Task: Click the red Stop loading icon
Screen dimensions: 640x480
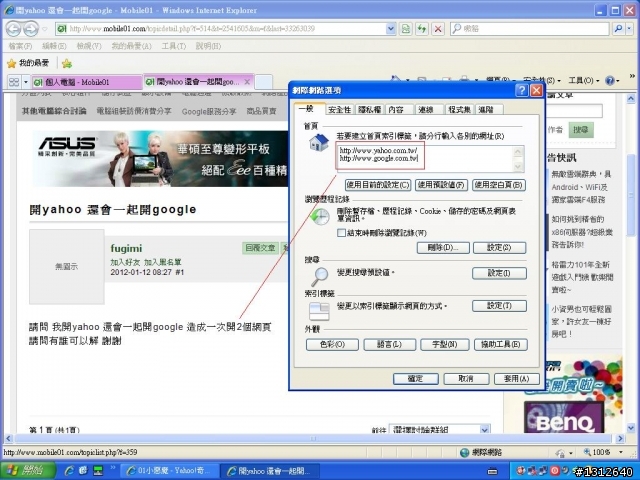Action: (438, 29)
